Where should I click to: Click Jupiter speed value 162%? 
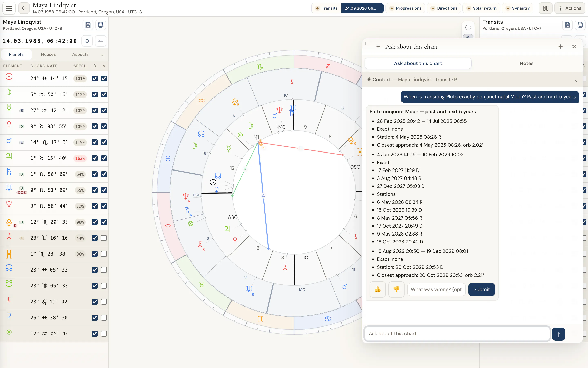[80, 158]
